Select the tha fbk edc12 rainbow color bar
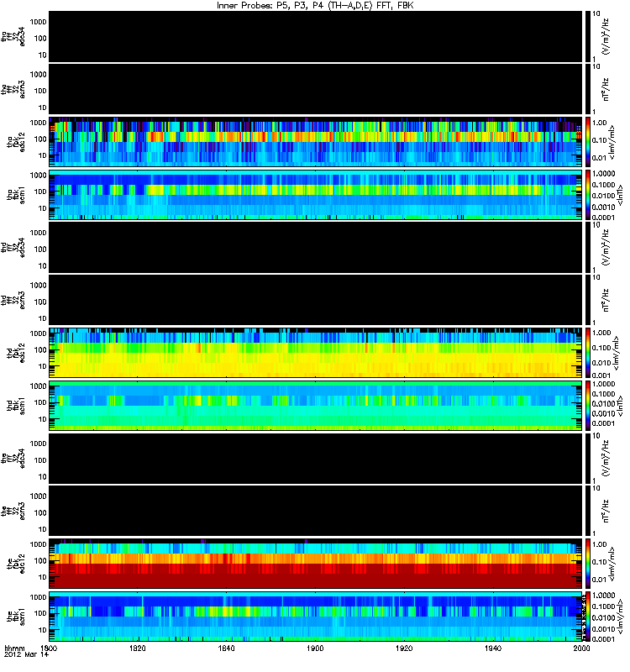630x672 pixels. click(589, 141)
